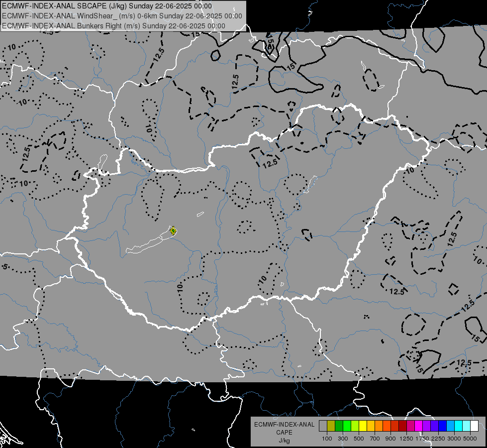Click the J/kg unit label in legend

point(284,441)
